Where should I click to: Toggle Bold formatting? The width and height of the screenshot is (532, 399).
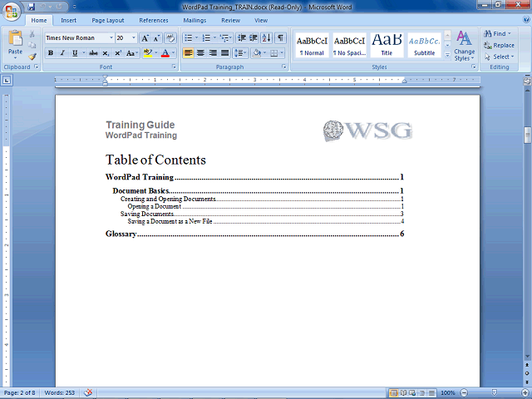pos(51,53)
